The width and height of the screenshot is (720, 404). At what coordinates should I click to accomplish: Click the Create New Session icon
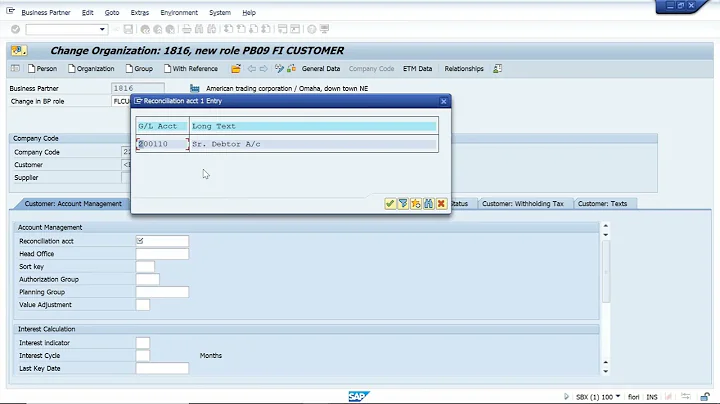[282, 29]
